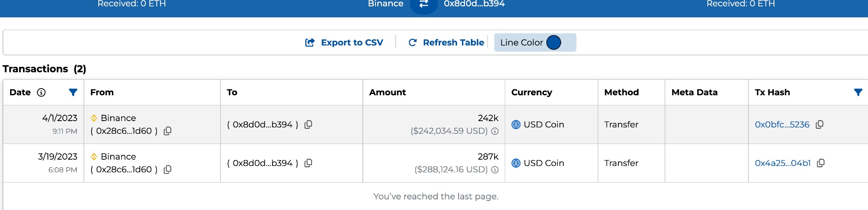This screenshot has height=210, width=868.
Task: Click the Date info icon
Action: (41, 92)
